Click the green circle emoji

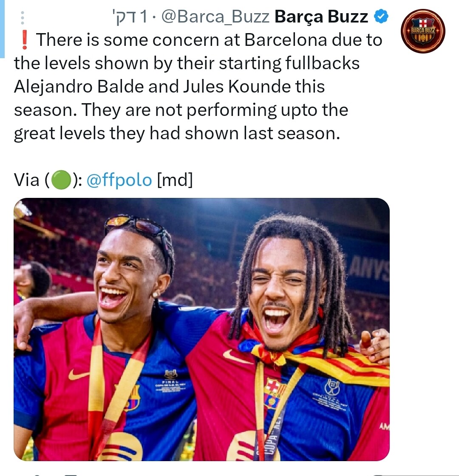[x=61, y=180]
